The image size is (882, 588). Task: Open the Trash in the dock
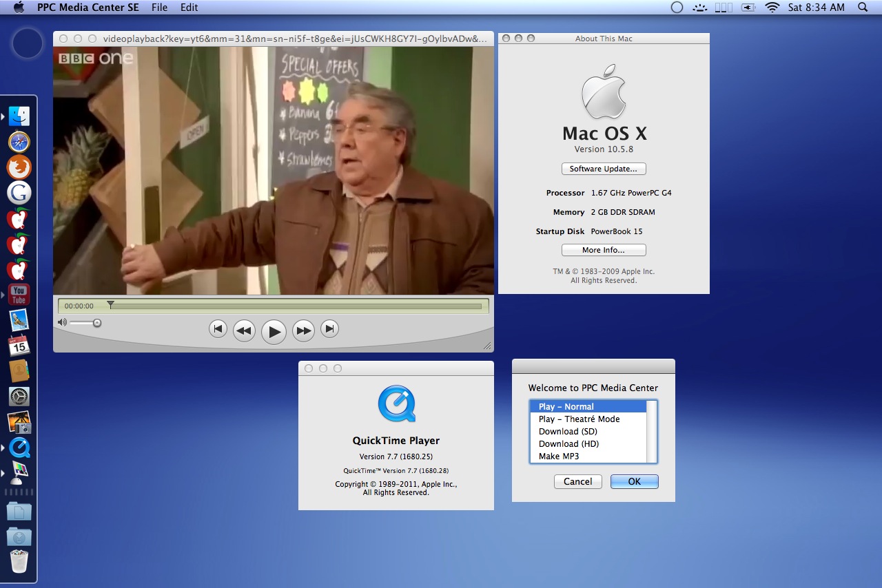[19, 562]
